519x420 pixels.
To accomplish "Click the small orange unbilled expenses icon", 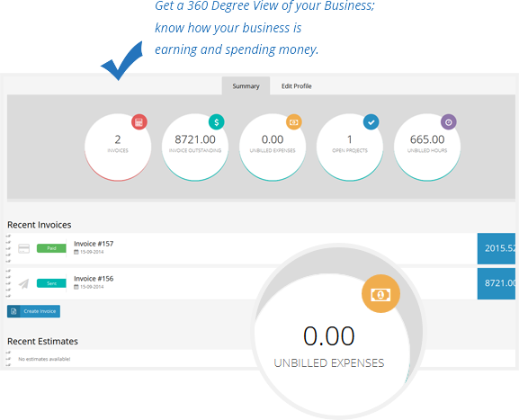I will [x=294, y=122].
